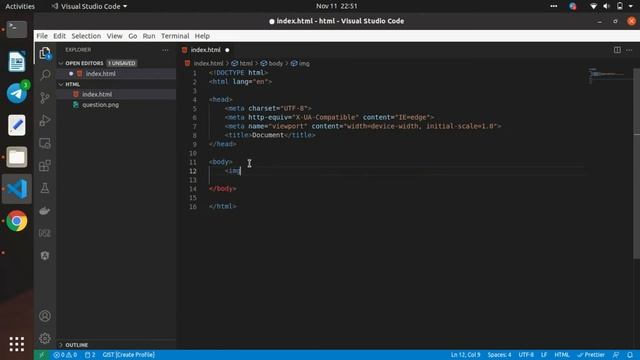640x360 pixels.
Task: Click Prettier in the status bar
Action: (x=591, y=355)
